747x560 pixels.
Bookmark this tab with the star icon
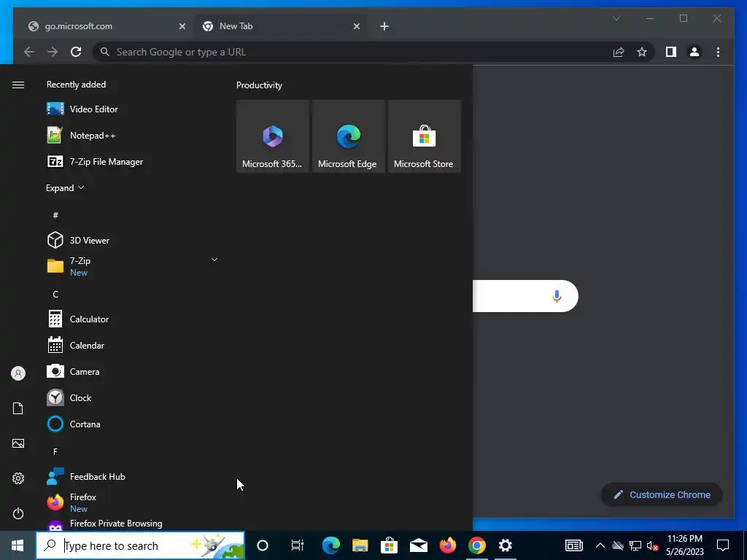(x=642, y=52)
